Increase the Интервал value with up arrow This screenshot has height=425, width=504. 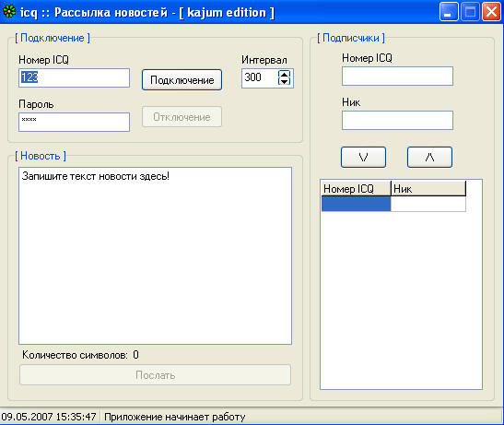tap(284, 74)
